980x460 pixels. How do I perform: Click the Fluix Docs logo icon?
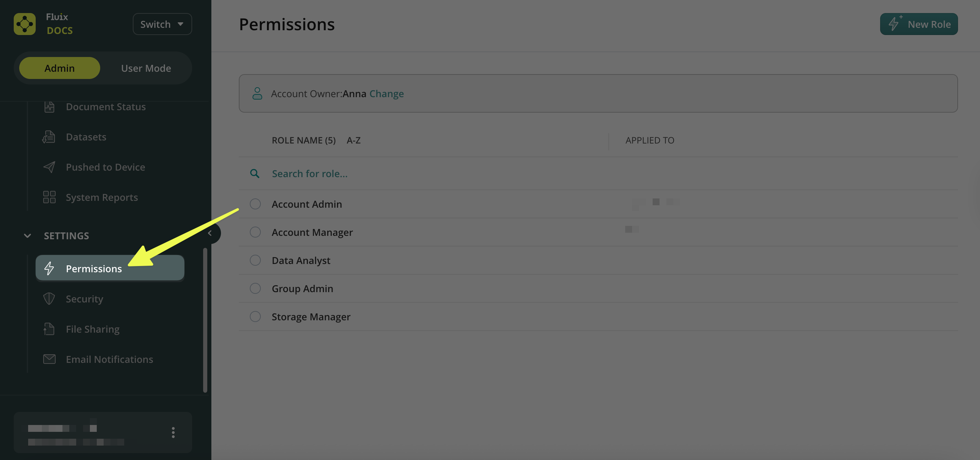point(25,24)
